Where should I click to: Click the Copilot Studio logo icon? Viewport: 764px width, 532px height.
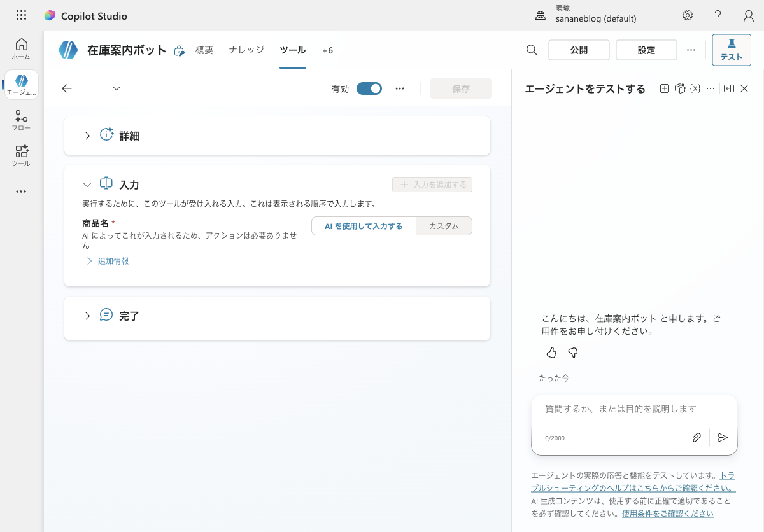(x=49, y=16)
